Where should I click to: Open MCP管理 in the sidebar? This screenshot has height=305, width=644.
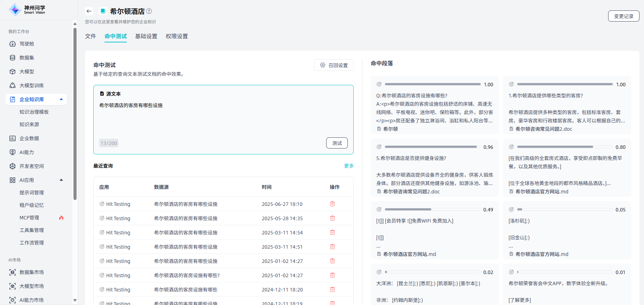pos(29,218)
